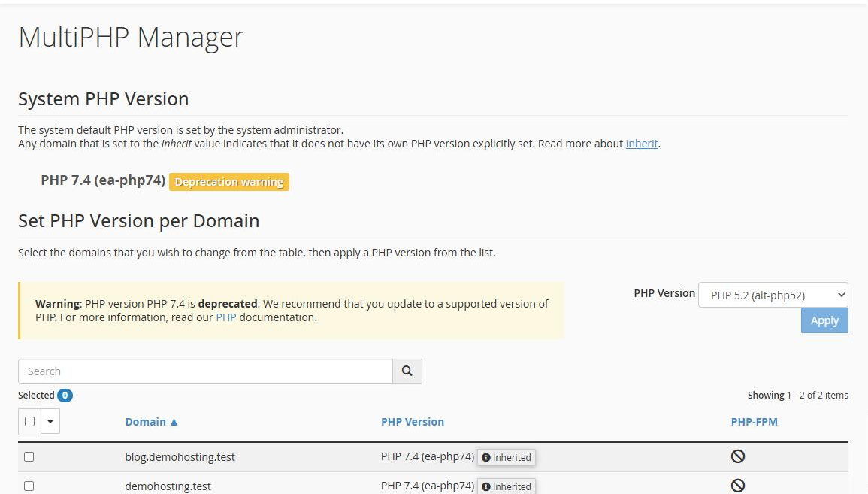Select demohosting.test domain text
This screenshot has height=494, width=868.
[168, 486]
